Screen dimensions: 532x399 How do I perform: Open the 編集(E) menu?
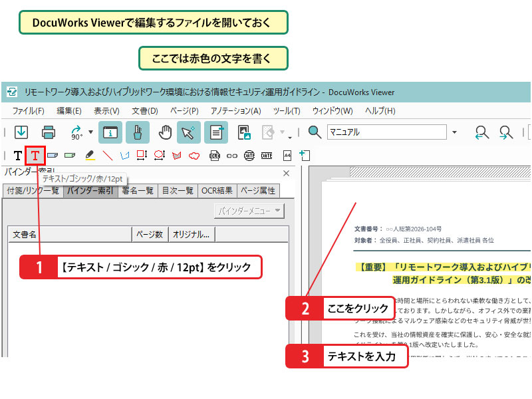pos(69,110)
